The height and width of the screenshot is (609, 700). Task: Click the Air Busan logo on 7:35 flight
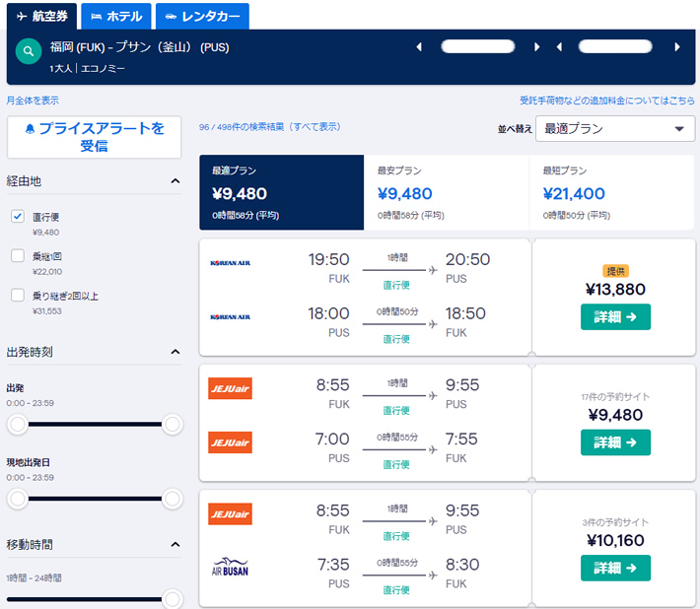[x=230, y=567]
